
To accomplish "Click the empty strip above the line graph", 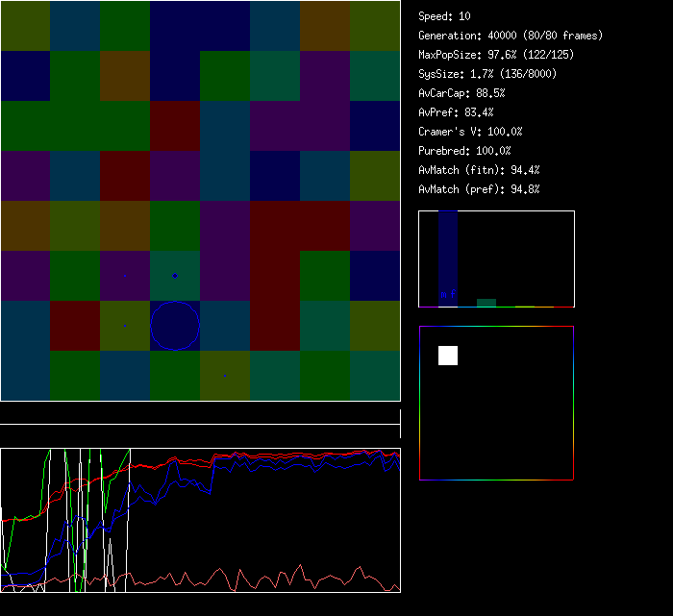I will pos(200,414).
